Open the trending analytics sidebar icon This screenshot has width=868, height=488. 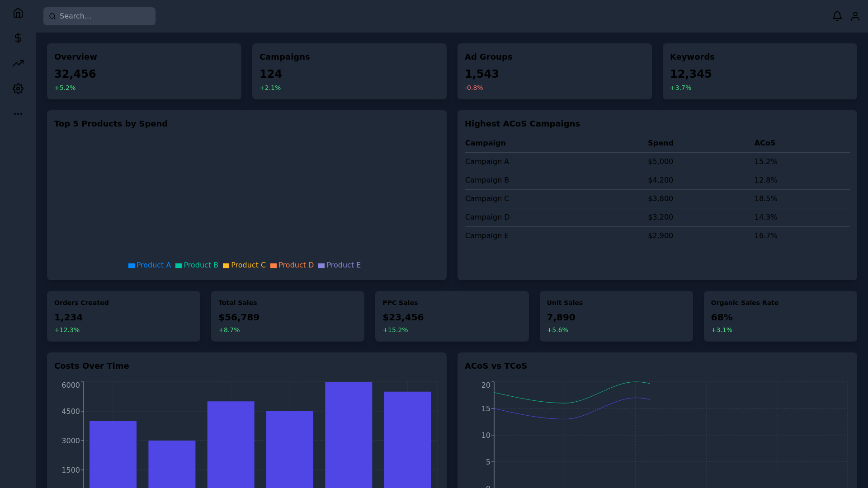click(x=18, y=63)
